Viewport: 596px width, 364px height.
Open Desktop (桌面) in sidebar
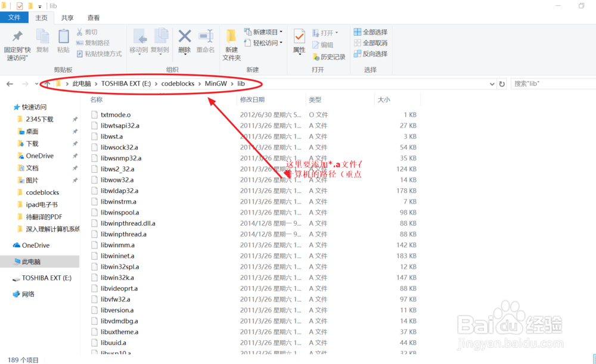(x=29, y=132)
